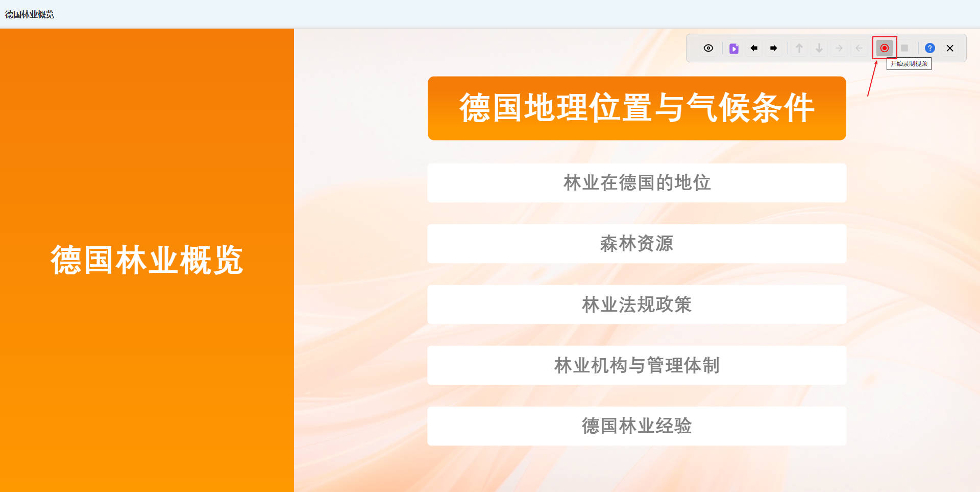Jump to 德国林业经验 section
Image resolution: width=980 pixels, height=492 pixels.
coord(636,426)
